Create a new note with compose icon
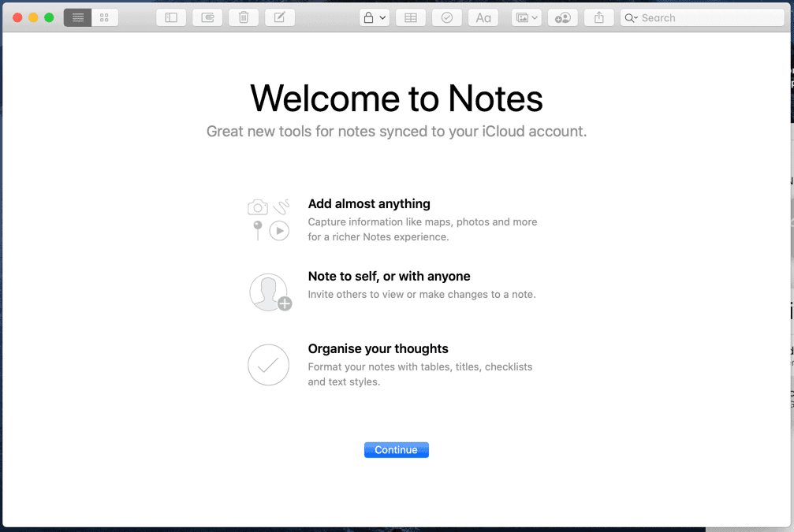The image size is (794, 532). coord(280,17)
